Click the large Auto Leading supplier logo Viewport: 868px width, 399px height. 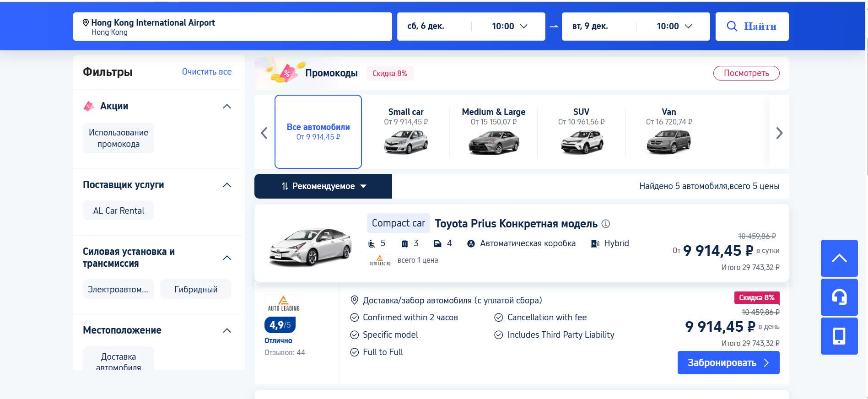[x=284, y=303]
